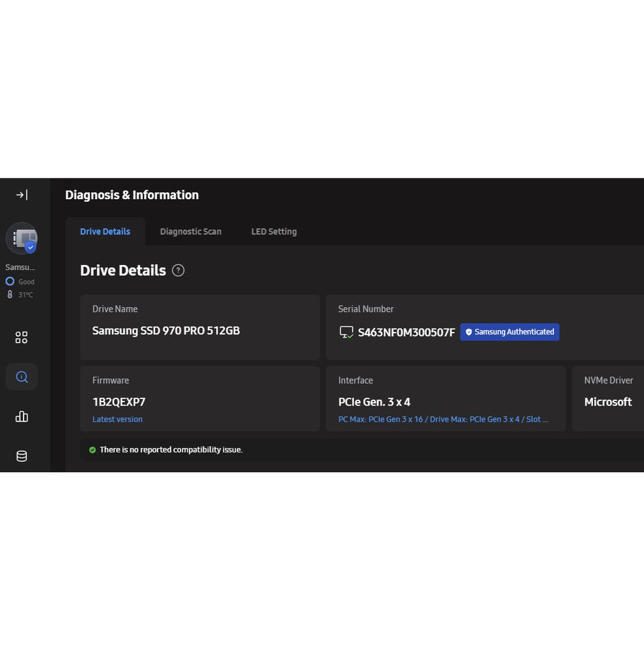Switch to the LED Setting tab
644x651 pixels.
coord(274,232)
